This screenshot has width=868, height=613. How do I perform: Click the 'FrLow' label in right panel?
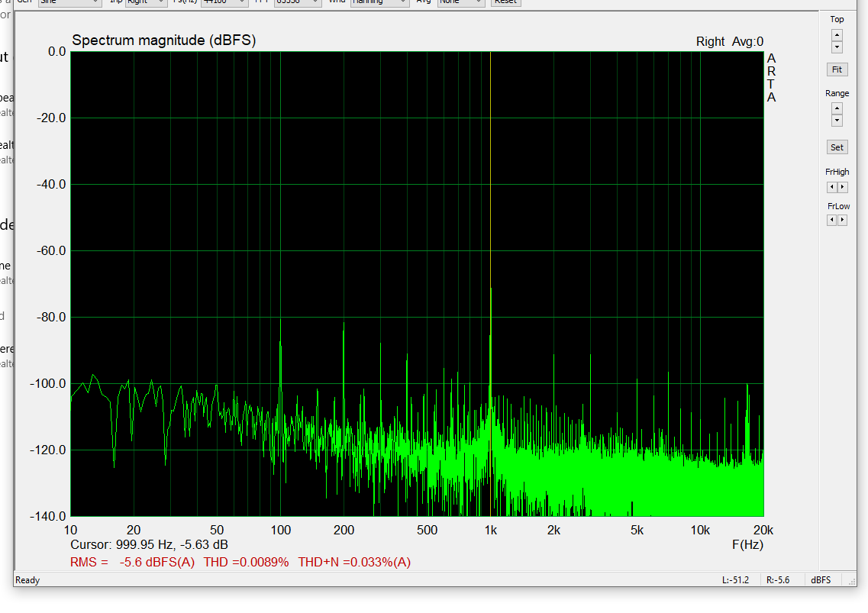(x=839, y=207)
